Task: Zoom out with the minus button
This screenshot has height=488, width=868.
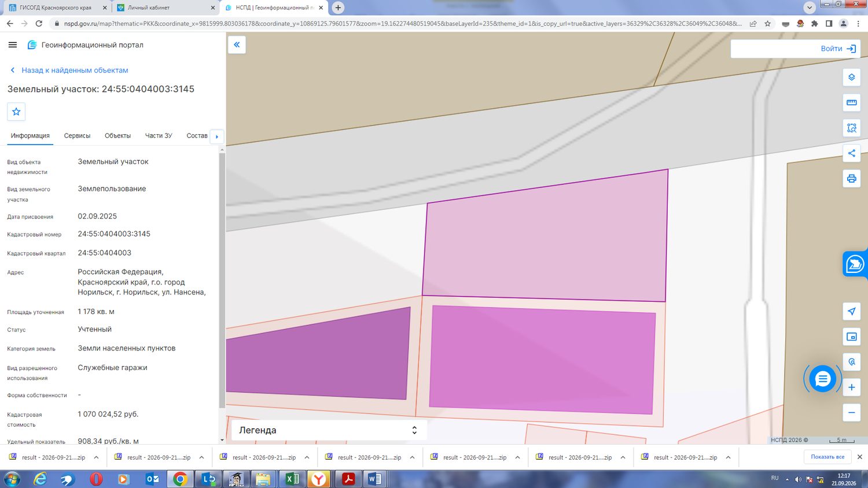Action: 851,412
